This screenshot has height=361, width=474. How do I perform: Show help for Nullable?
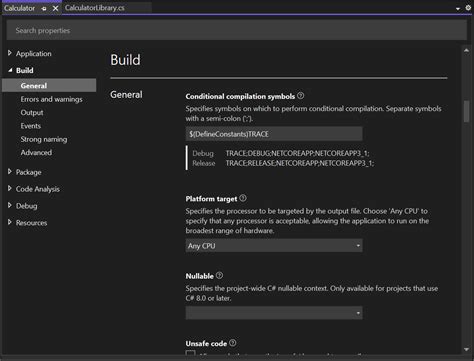pos(219,276)
